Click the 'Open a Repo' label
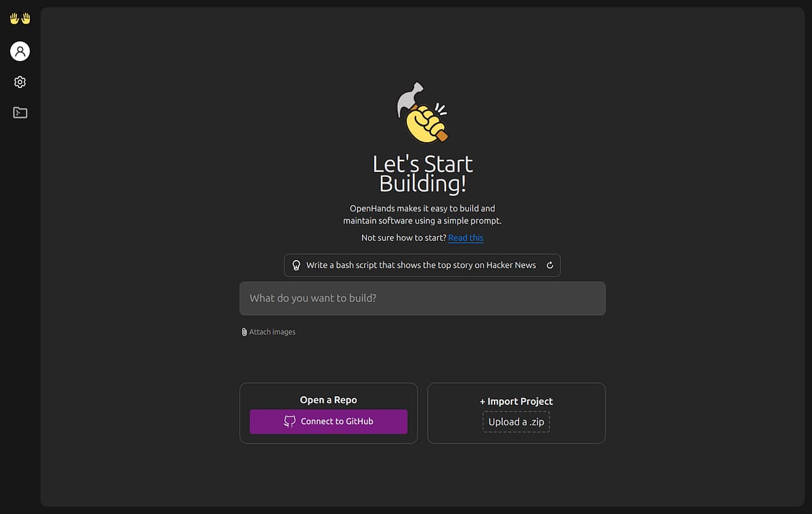The height and width of the screenshot is (514, 812). (x=328, y=400)
